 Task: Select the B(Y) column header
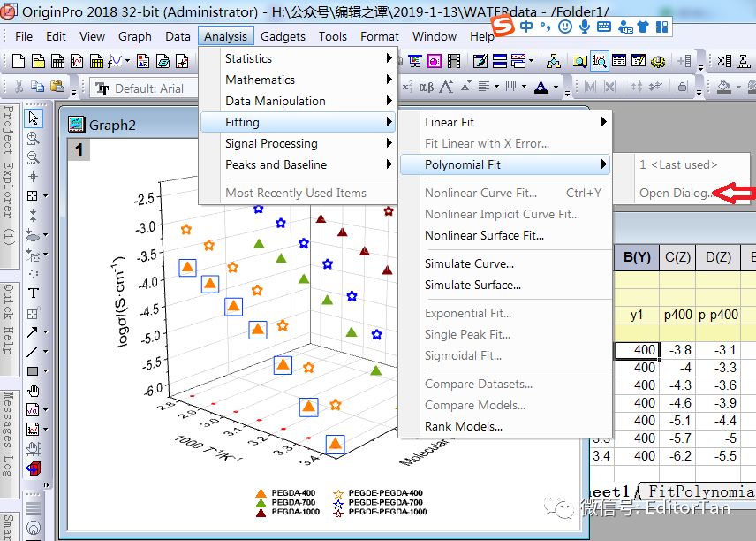coord(637,257)
